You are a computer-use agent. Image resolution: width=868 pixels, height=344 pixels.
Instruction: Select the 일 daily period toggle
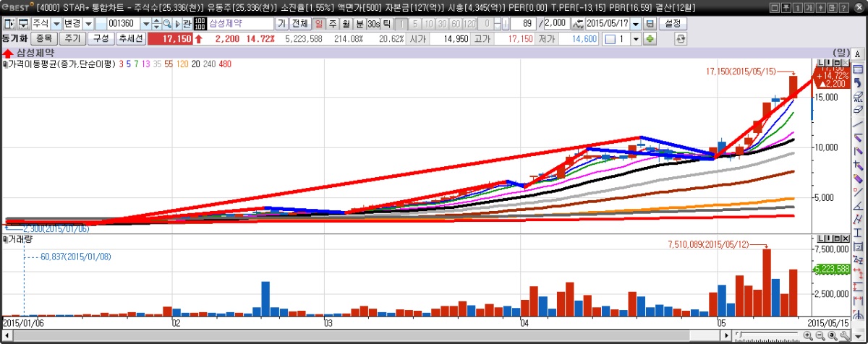319,23
